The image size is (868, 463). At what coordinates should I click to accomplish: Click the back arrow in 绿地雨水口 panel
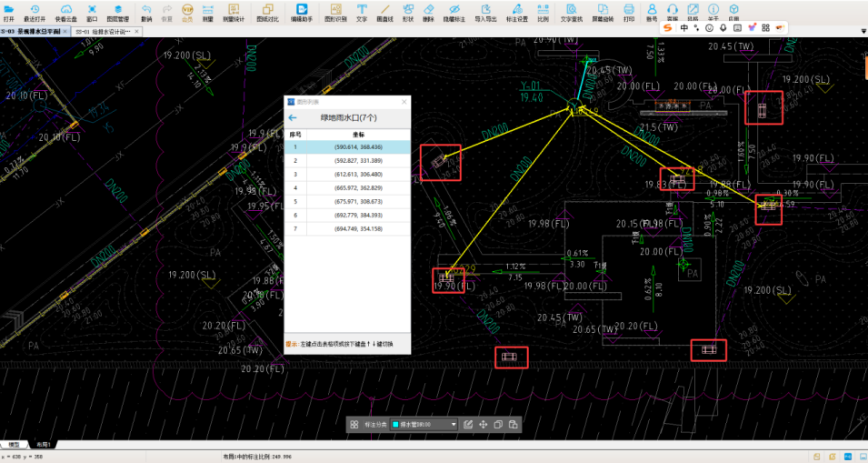tap(293, 118)
